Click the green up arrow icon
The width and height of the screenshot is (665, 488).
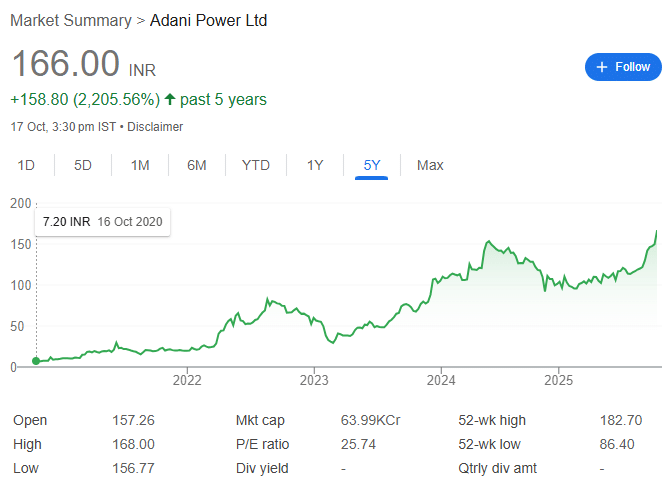coord(170,100)
